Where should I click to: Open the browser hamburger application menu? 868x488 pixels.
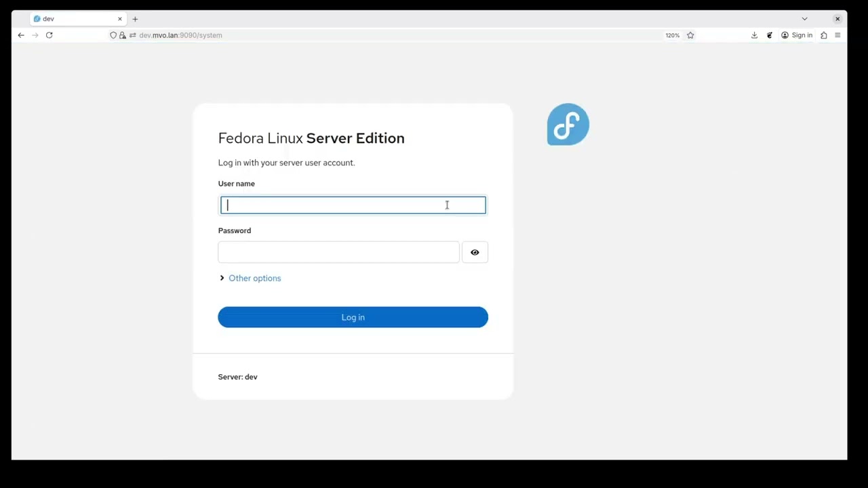tap(837, 35)
